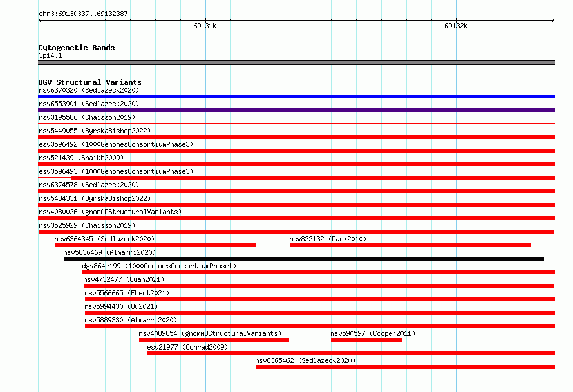
Task: Click the DGV Structural Variants track title
Action: point(90,82)
